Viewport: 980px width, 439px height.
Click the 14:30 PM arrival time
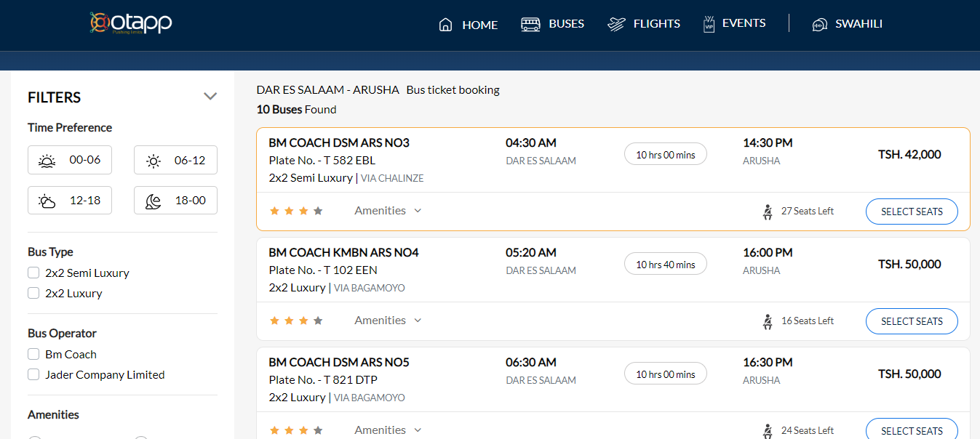pyautogui.click(x=768, y=143)
